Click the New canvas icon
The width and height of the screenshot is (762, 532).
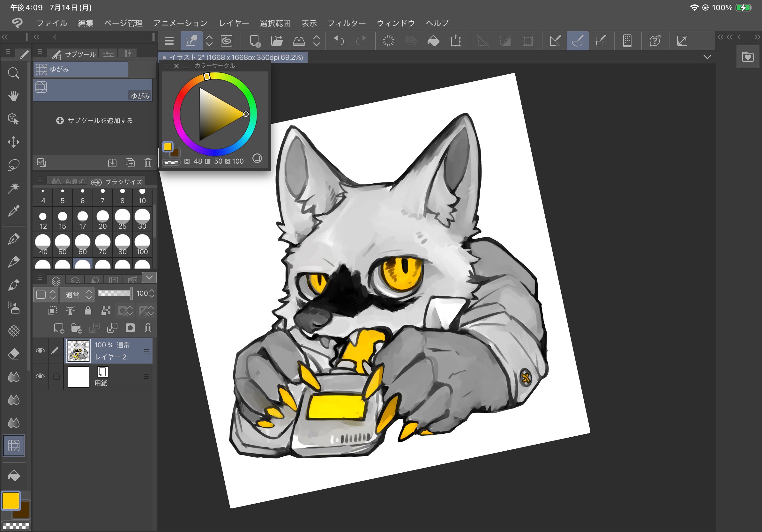[x=255, y=41]
